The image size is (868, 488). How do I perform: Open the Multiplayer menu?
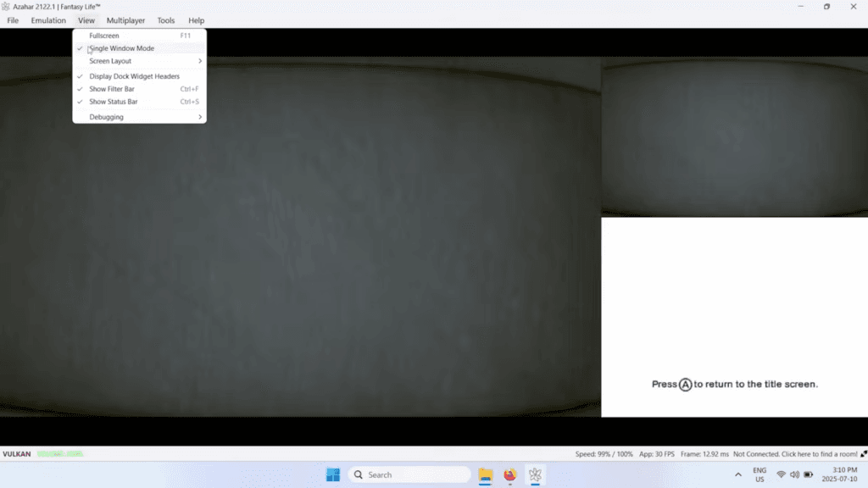coord(125,20)
